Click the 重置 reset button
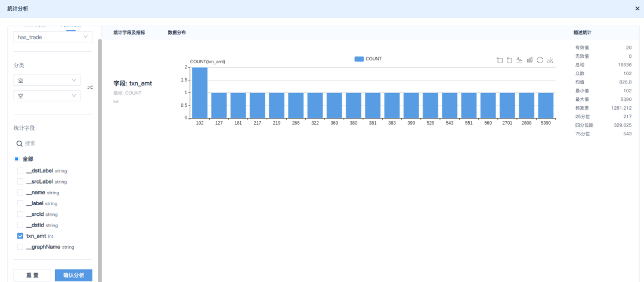Image resolution: width=644 pixels, height=282 pixels. click(x=32, y=275)
